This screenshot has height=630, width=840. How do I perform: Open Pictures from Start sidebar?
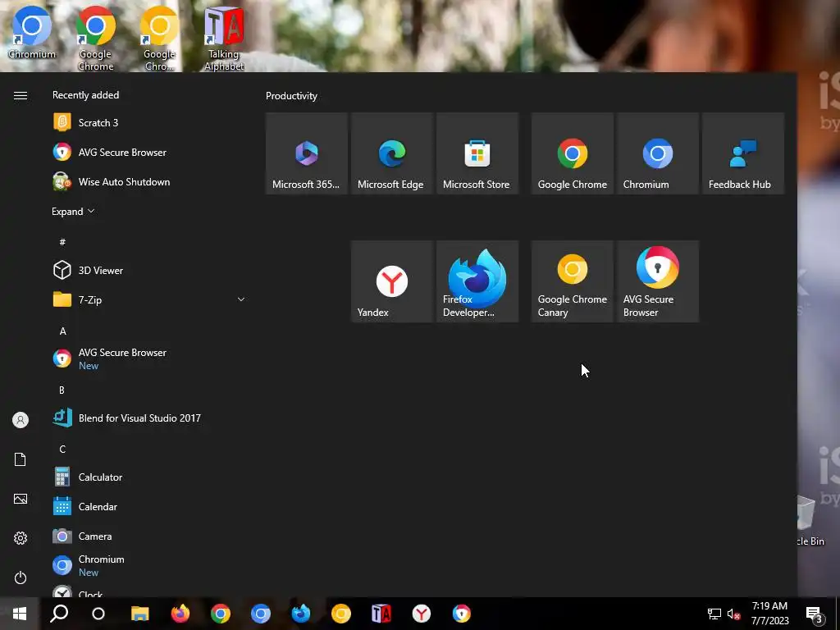pos(21,499)
